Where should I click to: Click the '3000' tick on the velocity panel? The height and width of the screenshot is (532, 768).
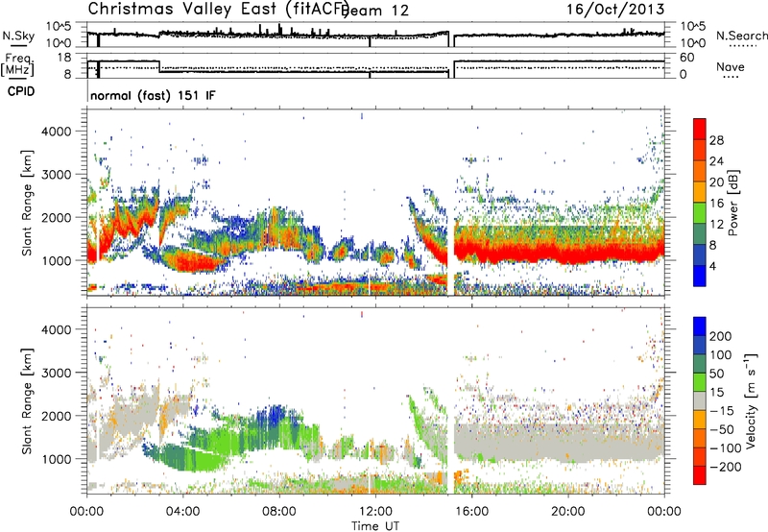point(57,373)
